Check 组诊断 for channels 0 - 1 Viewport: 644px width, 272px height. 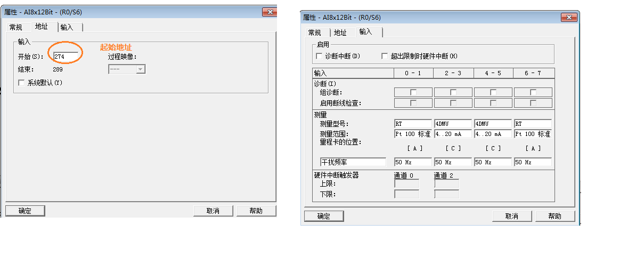tap(413, 92)
